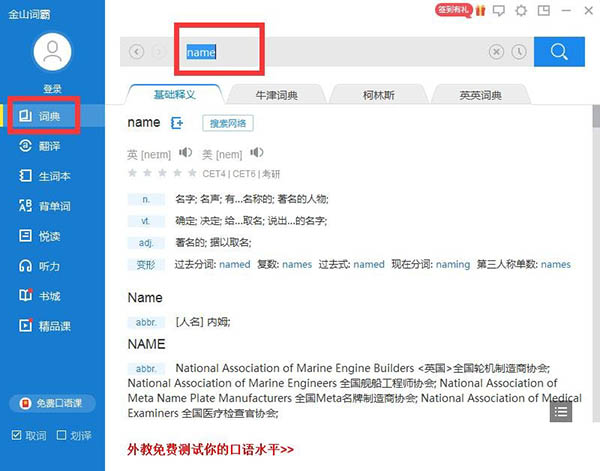Play the British pronunciation speaker

(x=185, y=153)
